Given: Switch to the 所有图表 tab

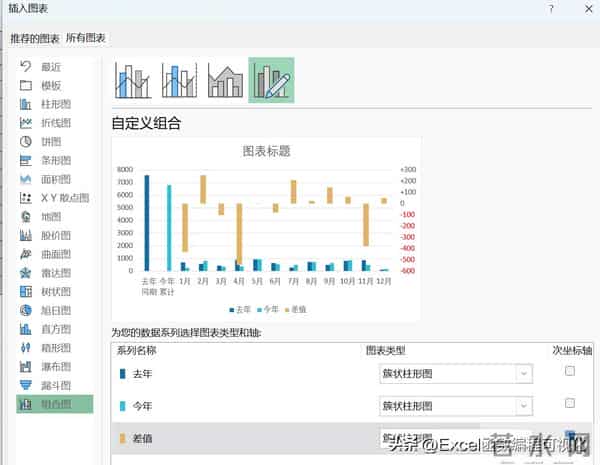Looking at the screenshot, I should coord(86,38).
